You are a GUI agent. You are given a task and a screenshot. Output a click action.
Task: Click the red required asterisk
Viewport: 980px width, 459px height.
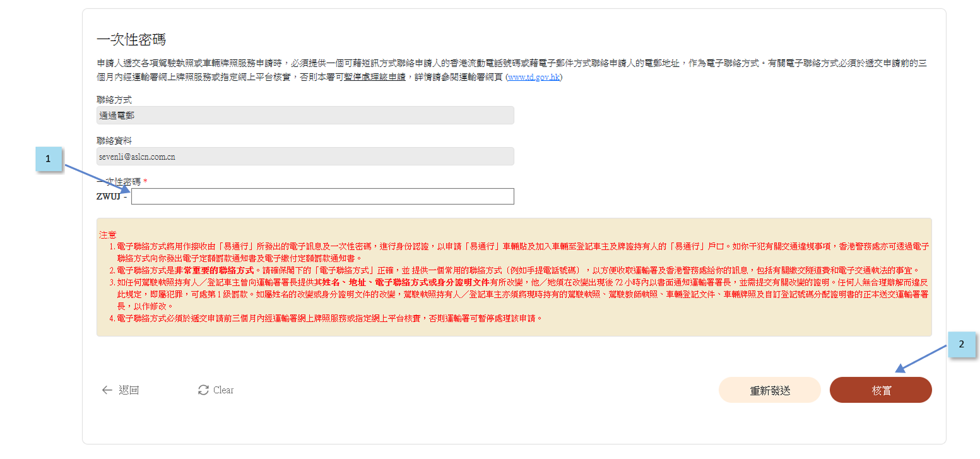[x=145, y=182]
